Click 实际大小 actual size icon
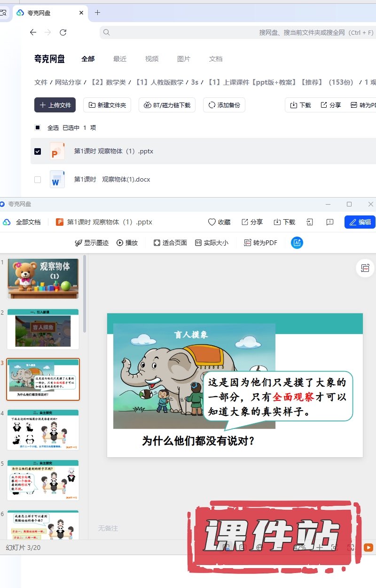 pyautogui.click(x=198, y=243)
